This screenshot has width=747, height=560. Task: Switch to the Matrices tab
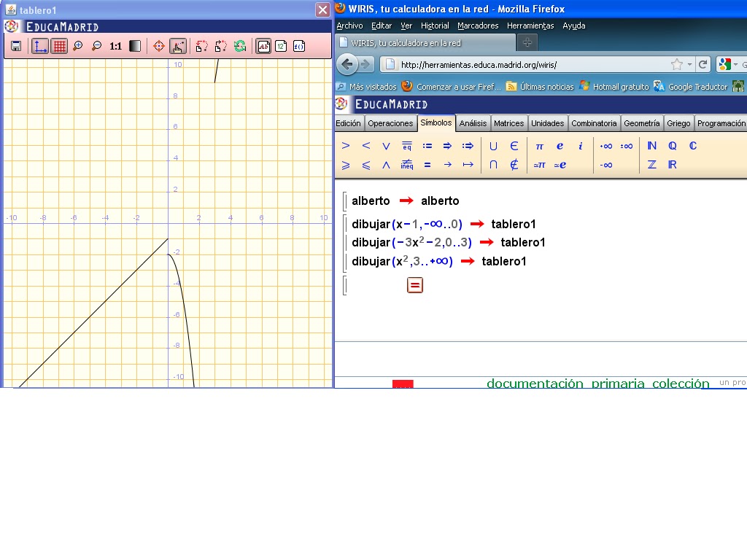coord(508,123)
